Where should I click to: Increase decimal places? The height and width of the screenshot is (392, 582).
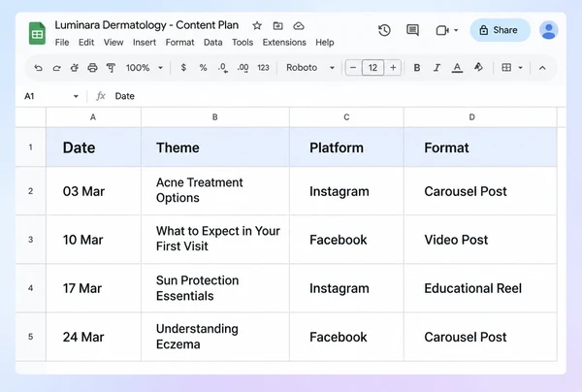click(x=242, y=68)
